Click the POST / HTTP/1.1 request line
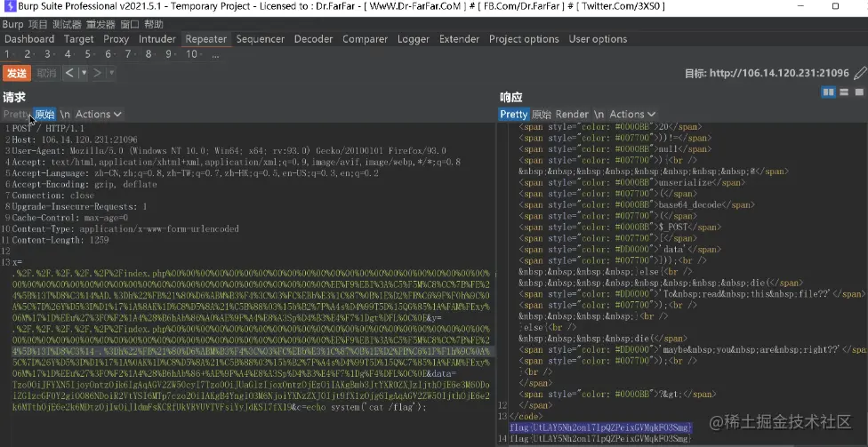This screenshot has width=868, height=447. point(48,128)
